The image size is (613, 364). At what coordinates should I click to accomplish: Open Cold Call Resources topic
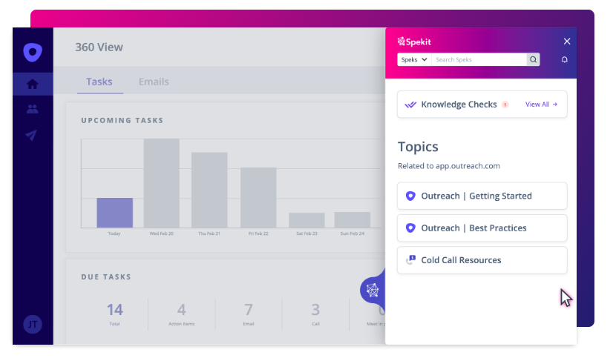[x=482, y=259]
